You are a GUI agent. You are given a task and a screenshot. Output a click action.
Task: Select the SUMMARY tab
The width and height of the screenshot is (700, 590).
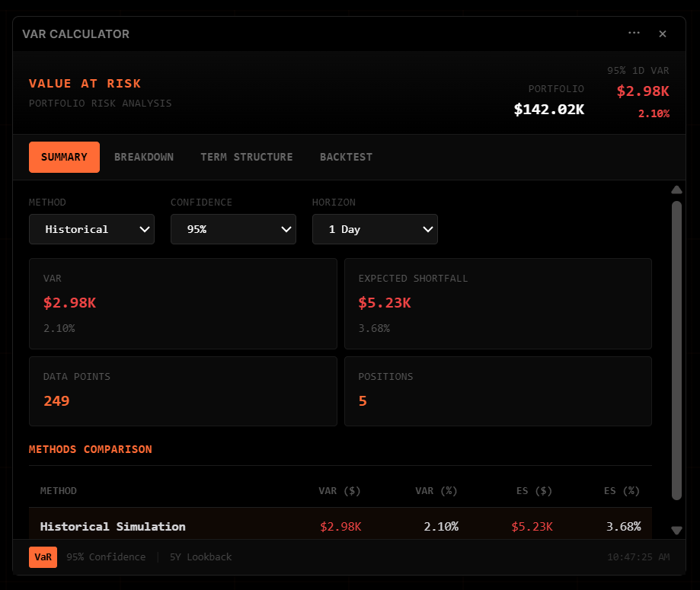(x=64, y=157)
